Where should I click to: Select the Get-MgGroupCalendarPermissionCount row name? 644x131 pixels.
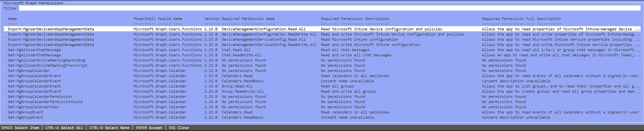[45, 102]
